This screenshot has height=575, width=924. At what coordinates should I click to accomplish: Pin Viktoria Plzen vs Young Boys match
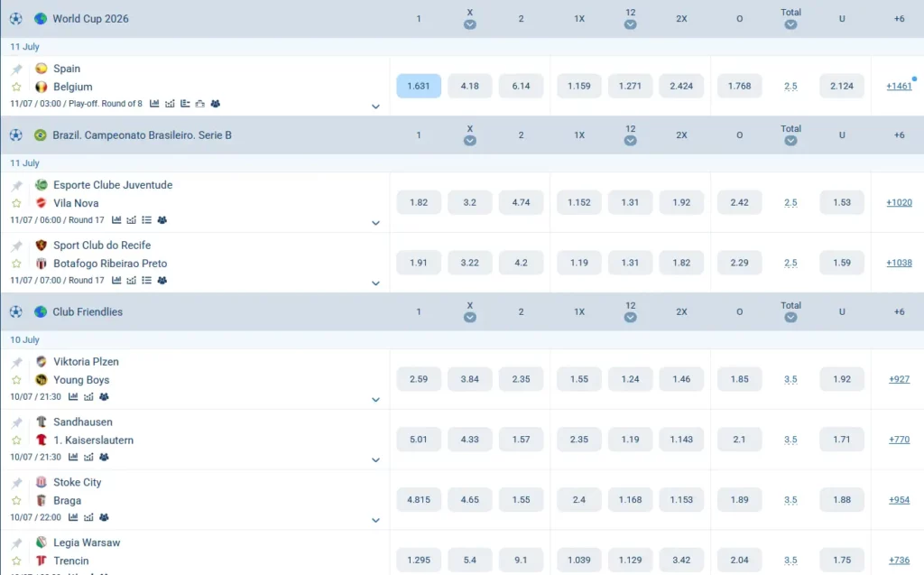tap(16, 363)
